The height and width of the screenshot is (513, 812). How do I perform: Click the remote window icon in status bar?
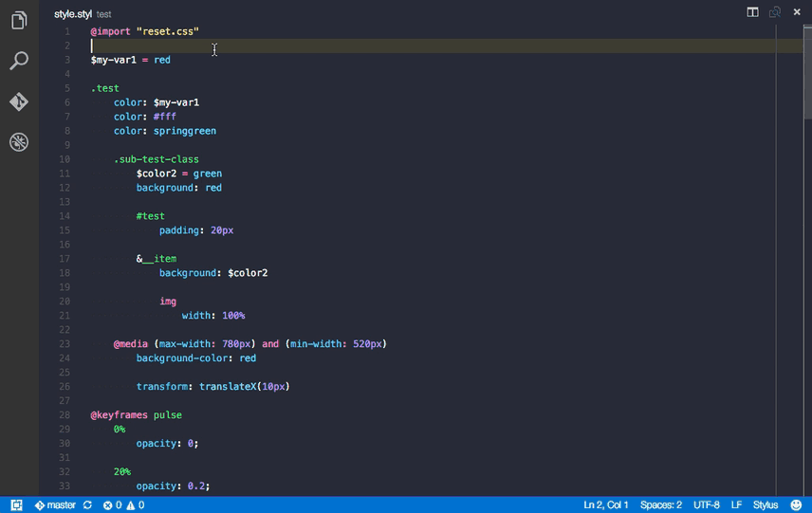[x=16, y=505]
